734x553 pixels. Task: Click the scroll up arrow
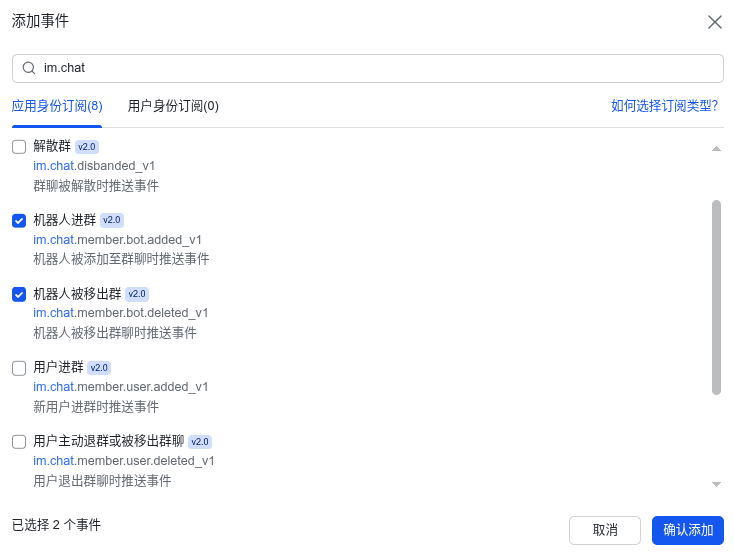click(x=716, y=149)
